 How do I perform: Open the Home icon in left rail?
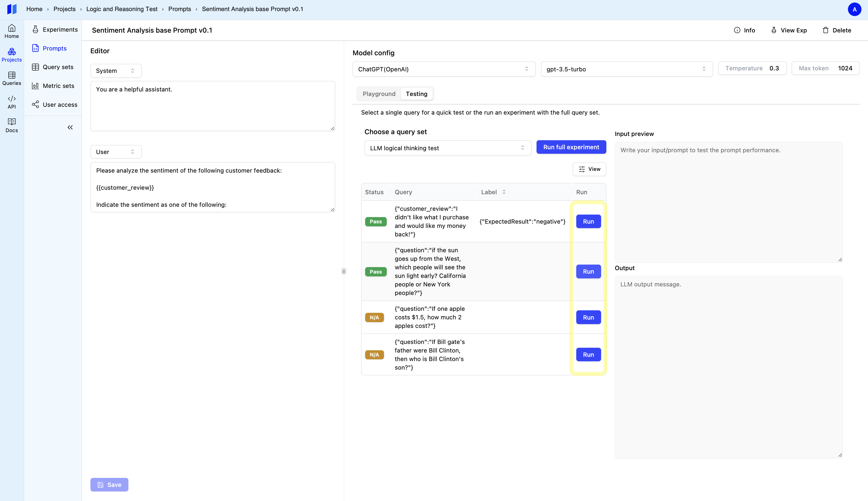pyautogui.click(x=12, y=31)
